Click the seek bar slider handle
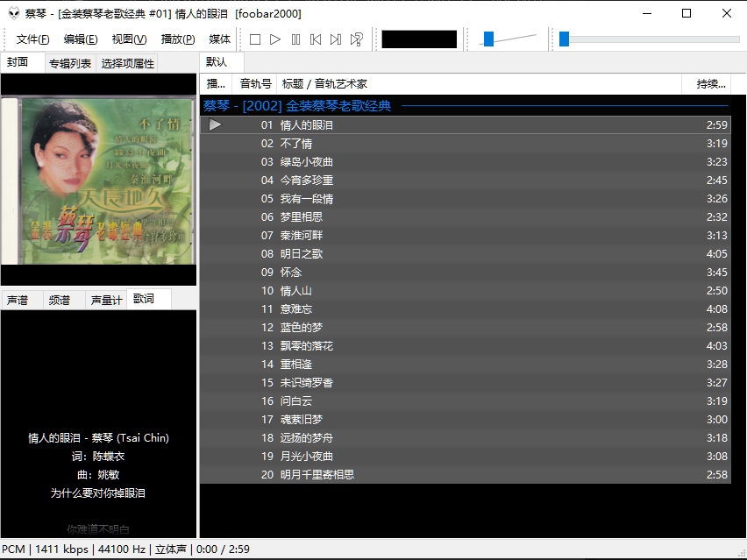 (564, 39)
